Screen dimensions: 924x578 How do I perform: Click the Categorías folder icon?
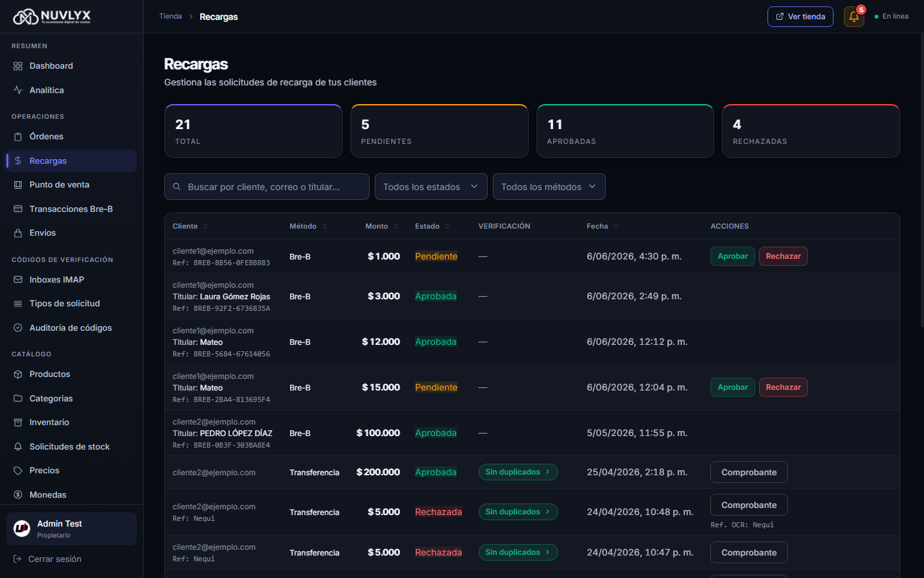click(18, 399)
